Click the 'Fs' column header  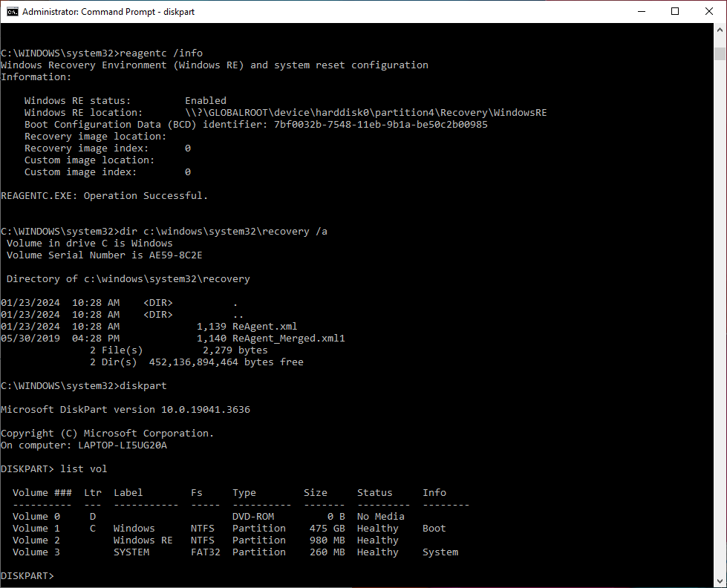point(197,492)
